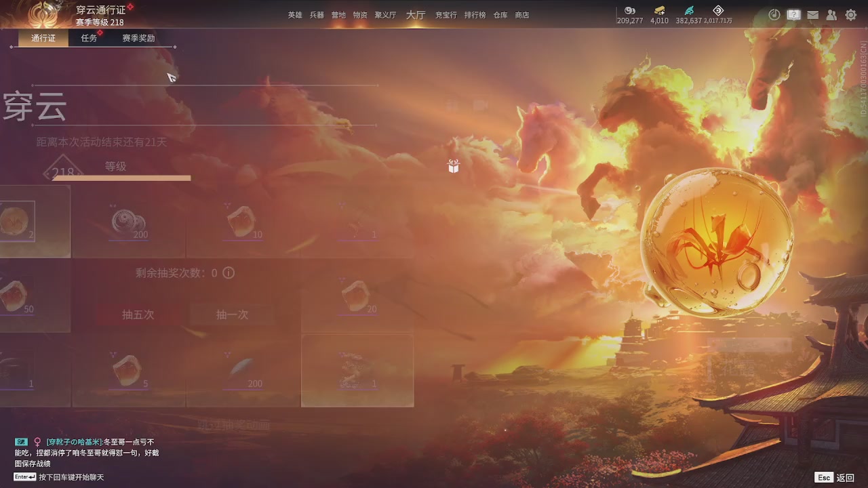The width and height of the screenshot is (868, 488).
Task: Open the 竞宝行 menu
Action: pyautogui.click(x=446, y=15)
